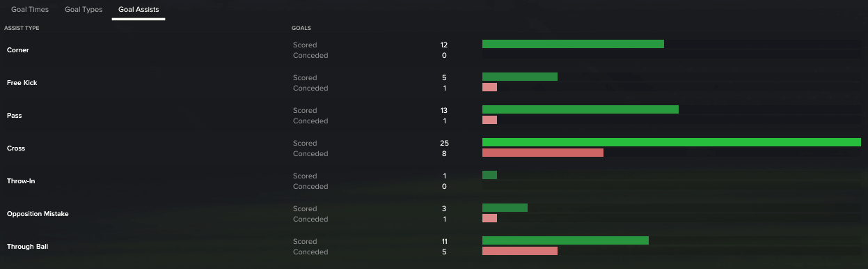Click the Through Ball conceded red bar
The width and height of the screenshot is (868, 269).
520,251
